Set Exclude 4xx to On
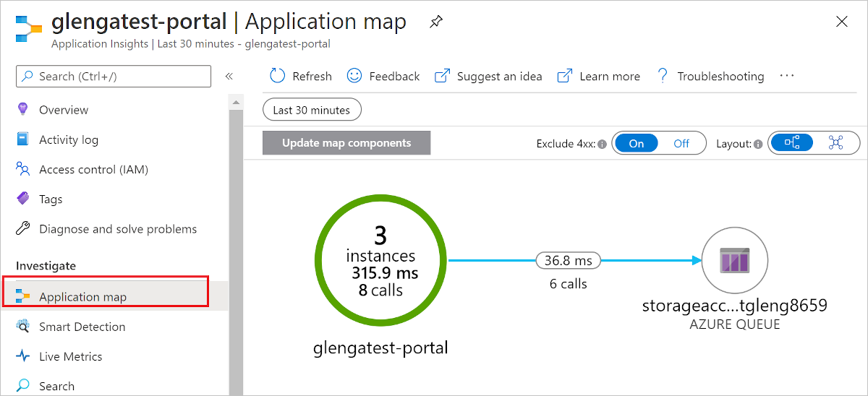The height and width of the screenshot is (396, 868). (x=637, y=143)
